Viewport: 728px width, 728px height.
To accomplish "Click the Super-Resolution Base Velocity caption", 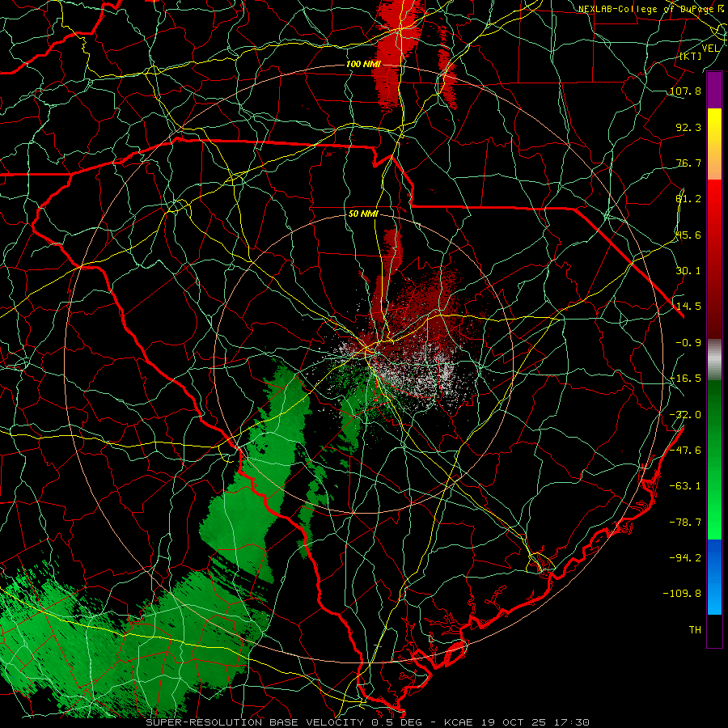I will click(x=368, y=722).
